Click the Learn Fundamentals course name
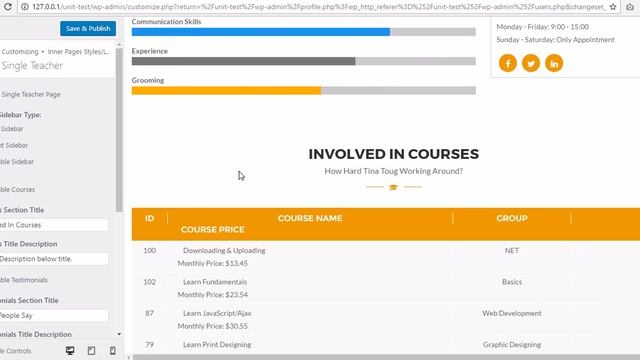 (x=215, y=282)
